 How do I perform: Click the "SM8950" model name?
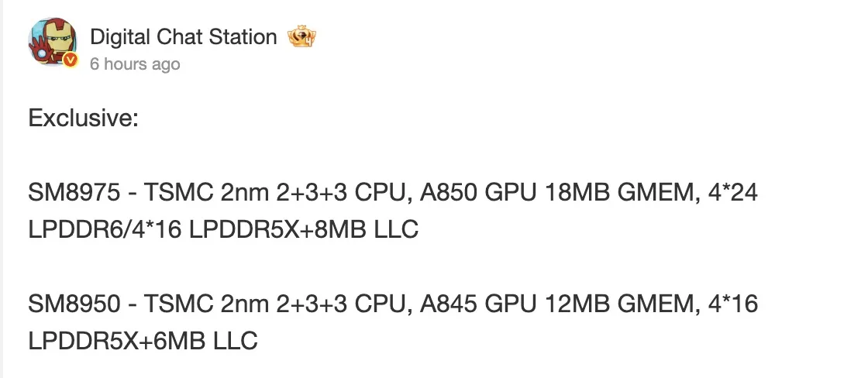74,304
